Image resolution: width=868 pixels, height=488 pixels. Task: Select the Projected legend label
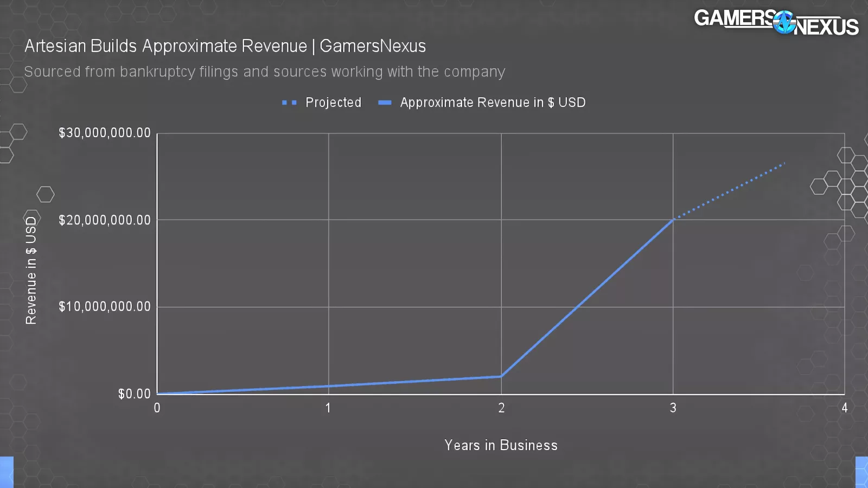tap(333, 102)
